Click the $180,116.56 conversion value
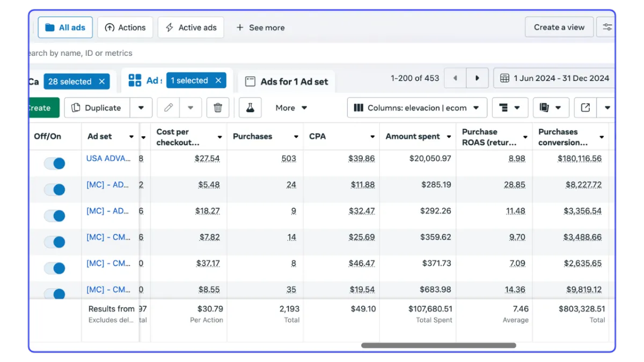Image resolution: width=644 pixels, height=362 pixels. click(580, 159)
